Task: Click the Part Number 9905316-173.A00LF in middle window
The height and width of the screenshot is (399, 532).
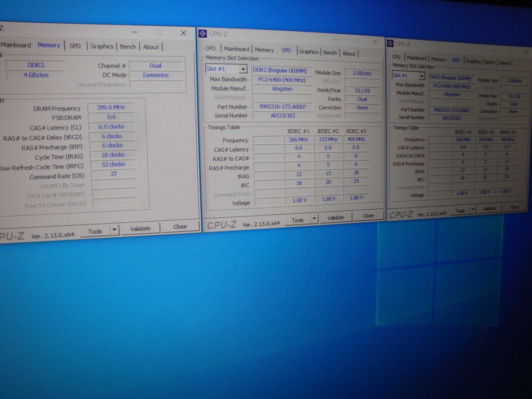Action: pos(282,107)
